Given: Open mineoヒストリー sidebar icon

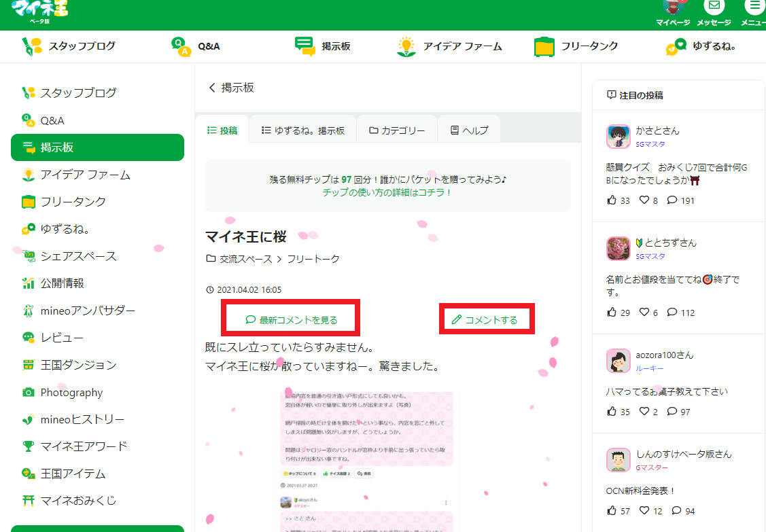Looking at the screenshot, I should (x=29, y=419).
